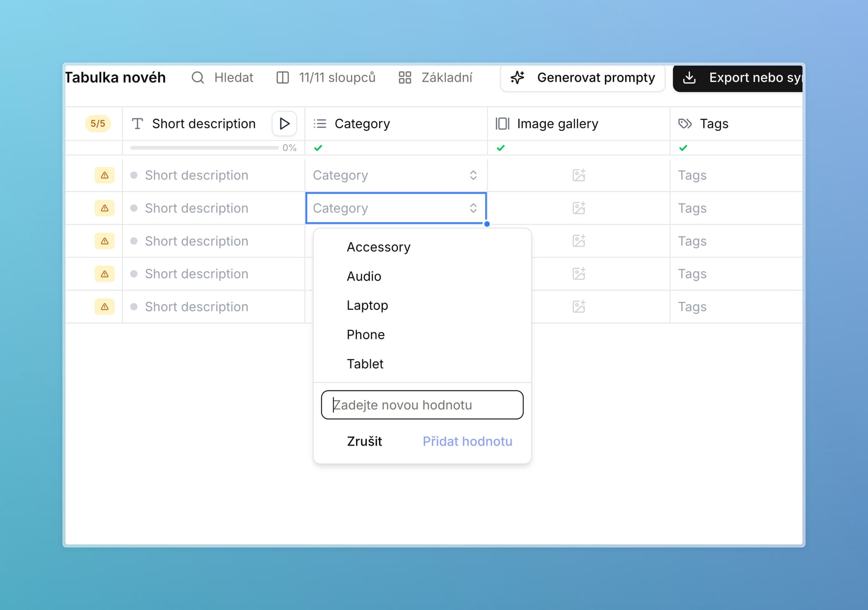
Task: Click the Tabulka table title
Action: [x=115, y=78]
